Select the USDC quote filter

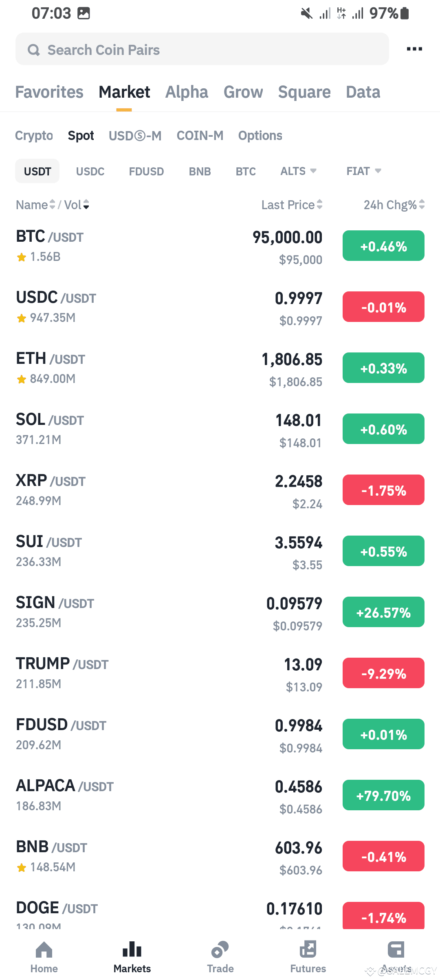90,171
